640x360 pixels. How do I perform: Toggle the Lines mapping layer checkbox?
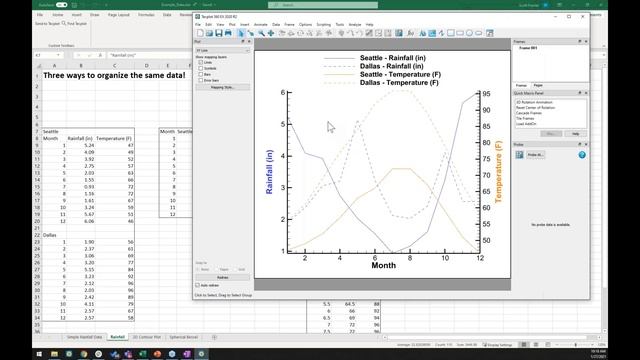click(200, 62)
